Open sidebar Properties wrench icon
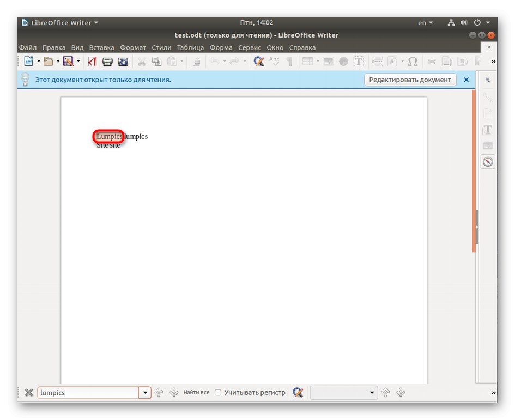The image size is (515, 420). (x=488, y=98)
